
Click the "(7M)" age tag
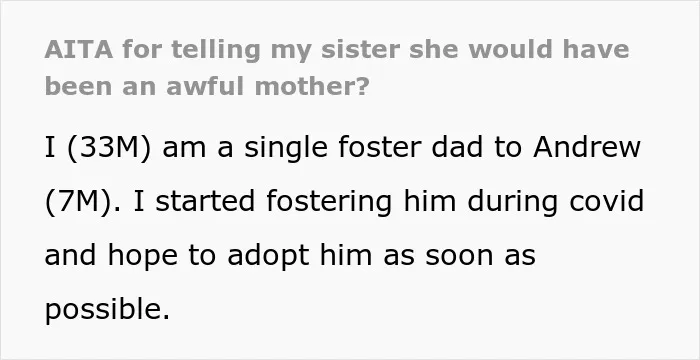click(x=78, y=201)
